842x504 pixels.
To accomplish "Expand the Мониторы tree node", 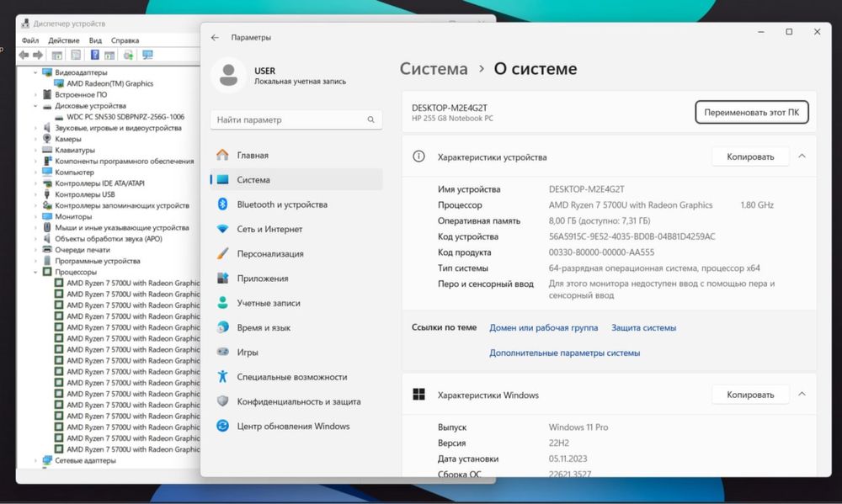I will 35,217.
